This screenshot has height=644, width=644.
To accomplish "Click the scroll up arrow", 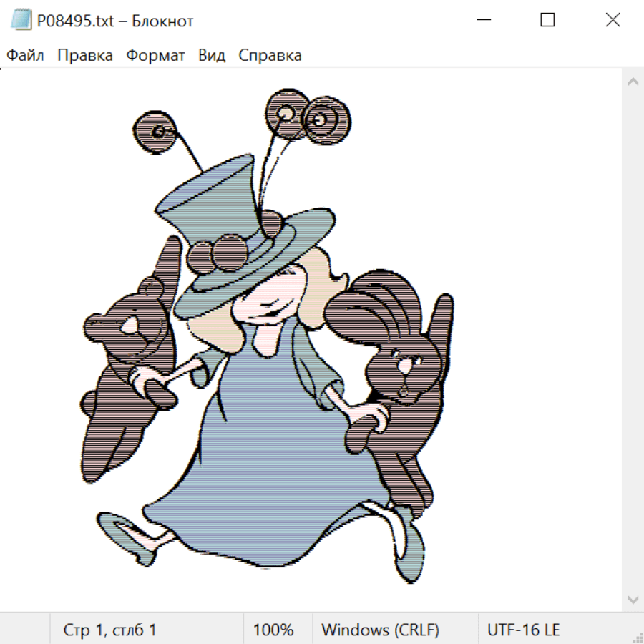I will click(633, 82).
